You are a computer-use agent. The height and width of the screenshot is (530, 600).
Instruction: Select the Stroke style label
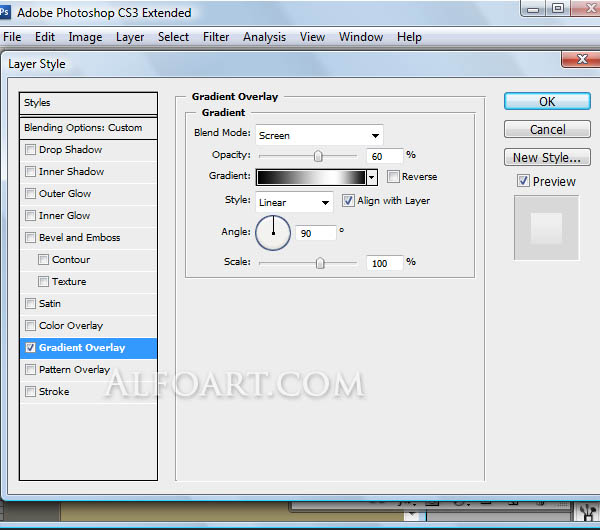[x=54, y=391]
